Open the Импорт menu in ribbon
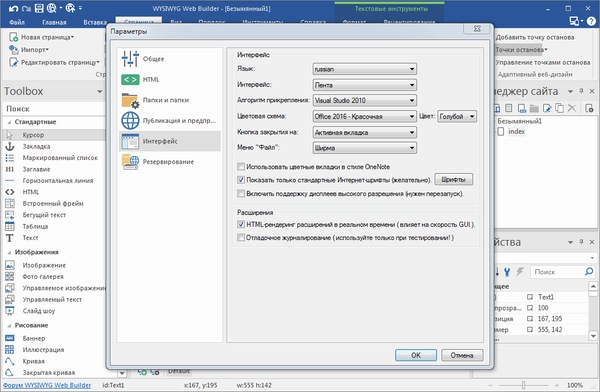The height and width of the screenshot is (392, 600). pyautogui.click(x=29, y=50)
